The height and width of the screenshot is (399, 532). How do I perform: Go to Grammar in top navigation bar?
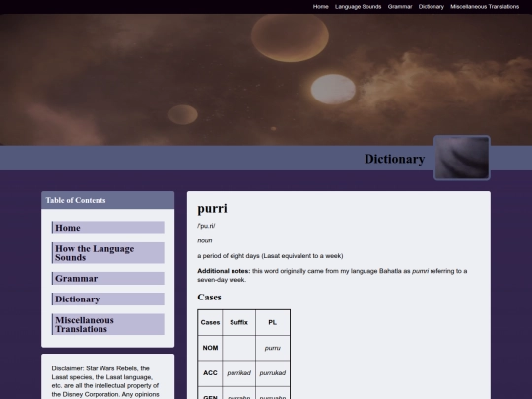pyautogui.click(x=400, y=7)
